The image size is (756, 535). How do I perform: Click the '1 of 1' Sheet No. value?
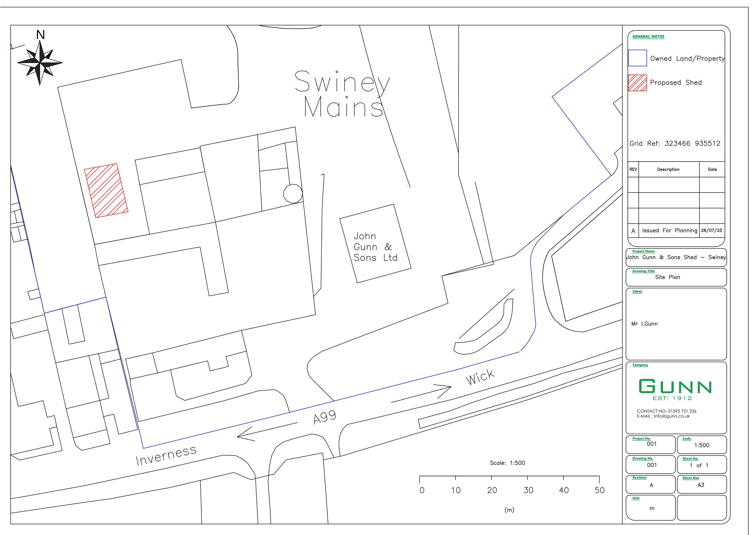point(699,465)
